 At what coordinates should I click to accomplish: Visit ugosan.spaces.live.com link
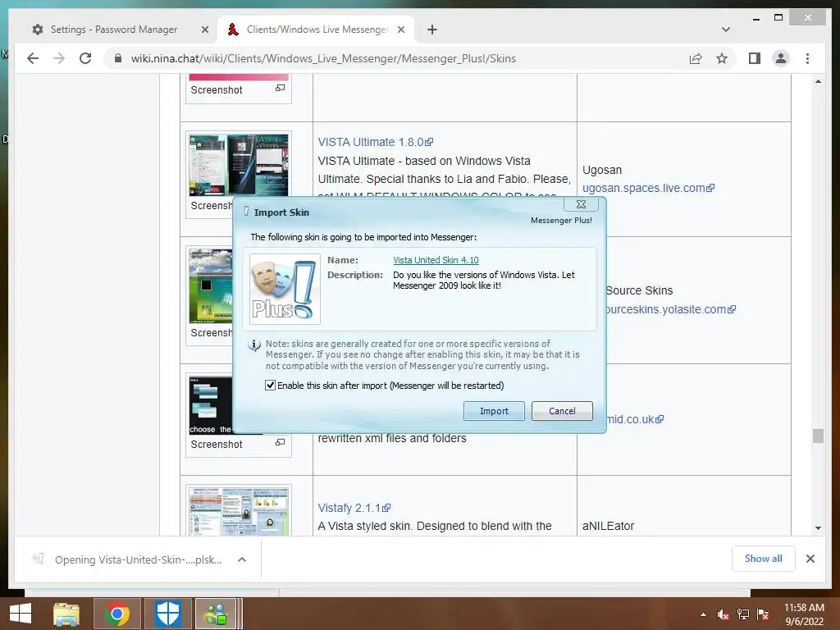click(648, 188)
